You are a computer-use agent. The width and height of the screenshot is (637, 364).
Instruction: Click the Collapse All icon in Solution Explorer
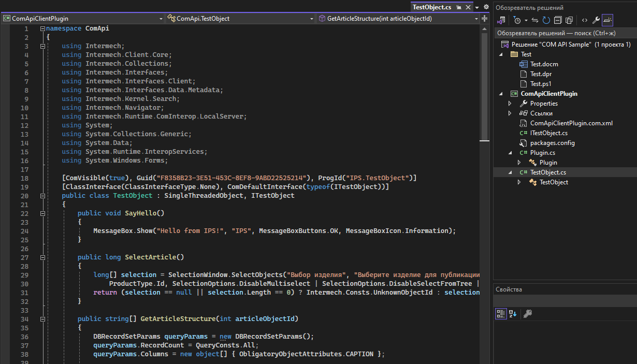pos(558,20)
